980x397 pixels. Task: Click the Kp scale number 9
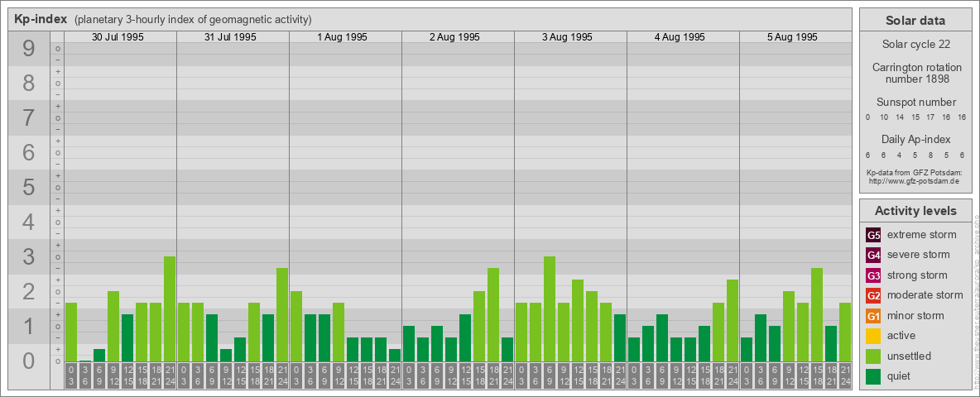click(x=29, y=49)
